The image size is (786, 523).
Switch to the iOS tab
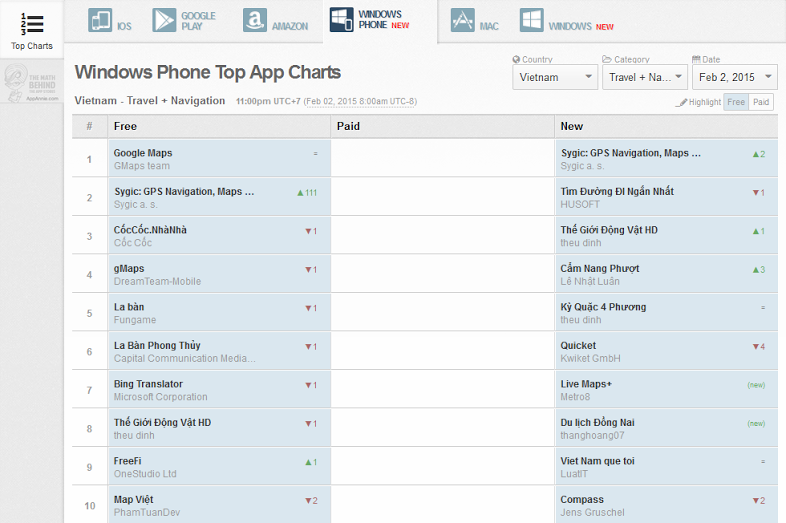pos(110,21)
